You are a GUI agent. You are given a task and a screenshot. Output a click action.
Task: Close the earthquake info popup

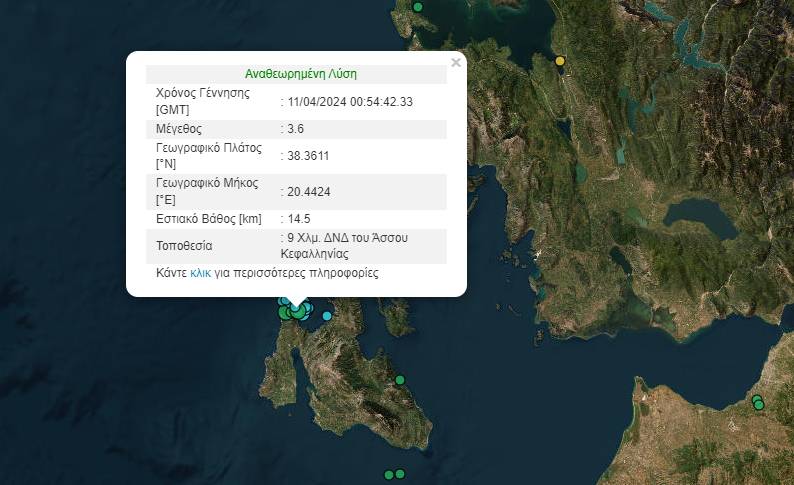tap(456, 63)
